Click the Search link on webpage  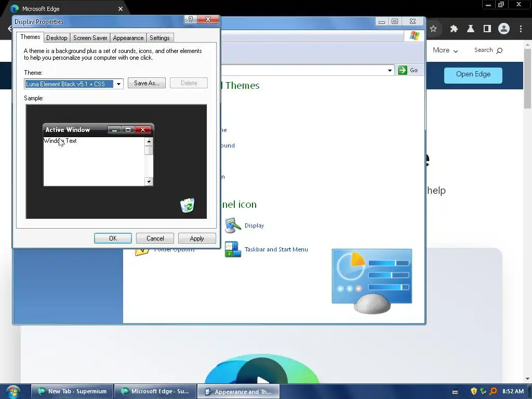[488, 50]
